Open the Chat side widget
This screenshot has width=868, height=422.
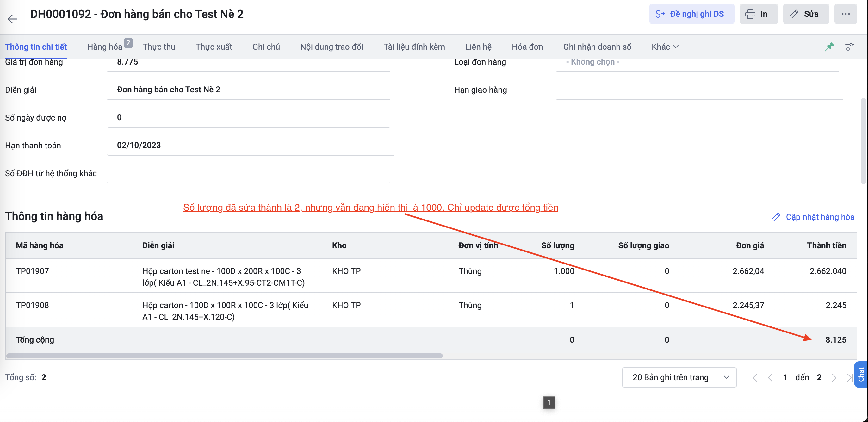click(x=861, y=374)
